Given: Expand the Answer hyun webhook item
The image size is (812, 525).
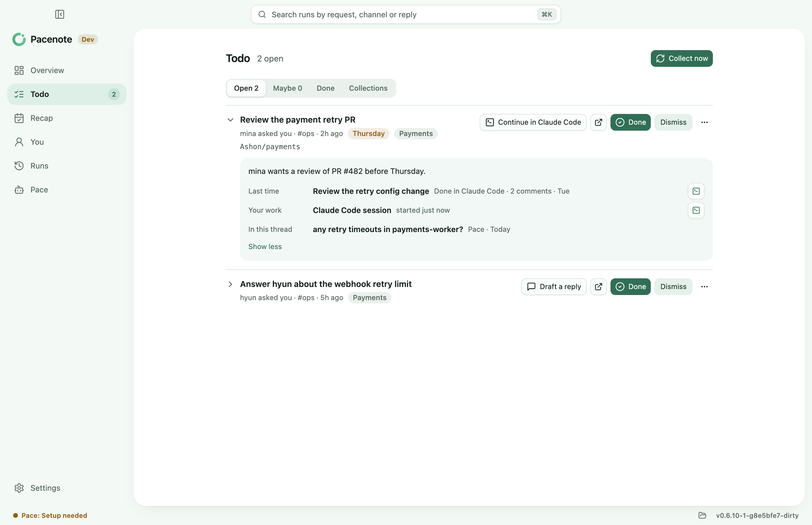Looking at the screenshot, I should 230,284.
